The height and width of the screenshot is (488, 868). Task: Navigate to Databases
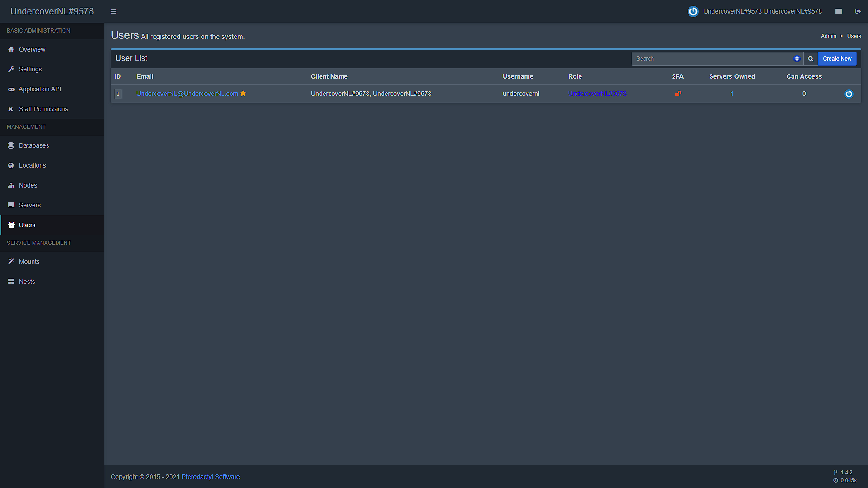click(52, 145)
